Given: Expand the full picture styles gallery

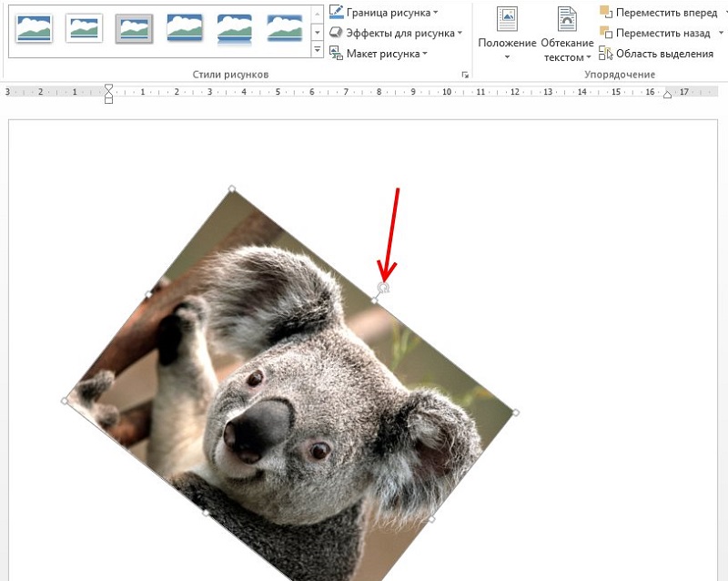Looking at the screenshot, I should tap(317, 51).
